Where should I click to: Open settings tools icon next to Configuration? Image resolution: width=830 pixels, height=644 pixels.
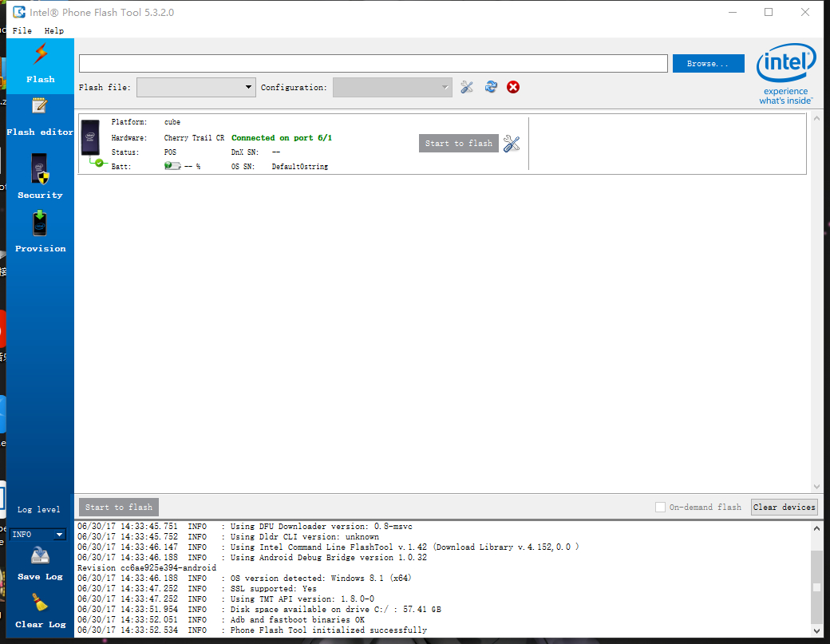click(x=466, y=87)
